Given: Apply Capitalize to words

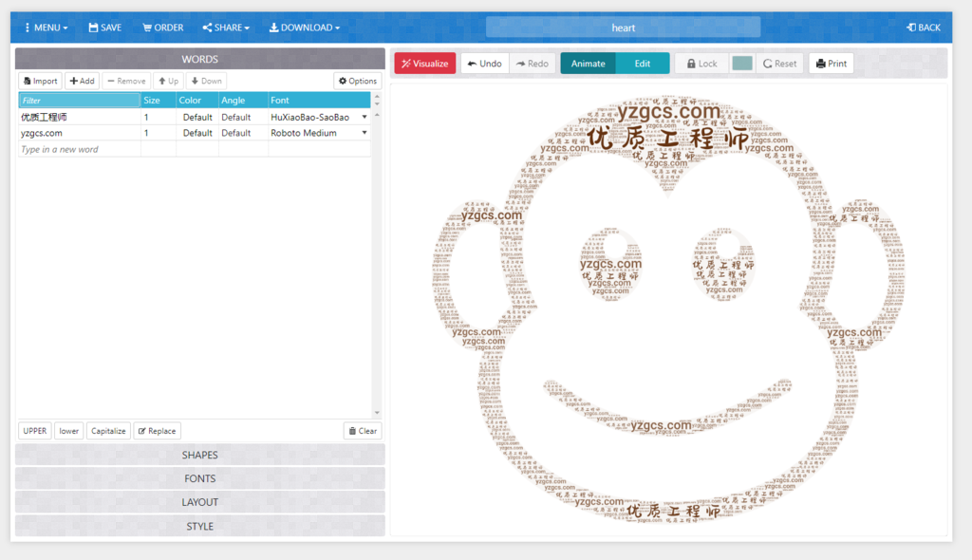Looking at the screenshot, I should (108, 431).
